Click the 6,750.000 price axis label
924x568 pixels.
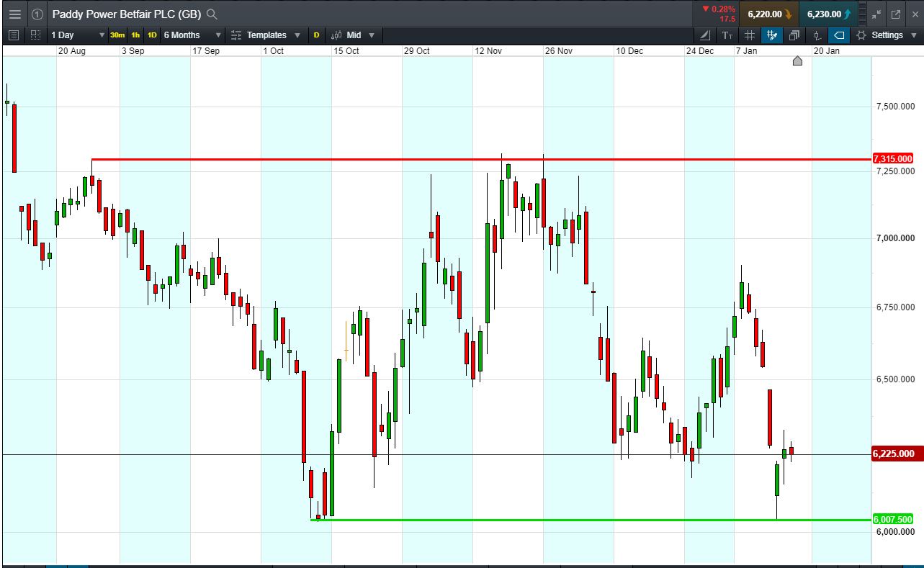point(895,307)
